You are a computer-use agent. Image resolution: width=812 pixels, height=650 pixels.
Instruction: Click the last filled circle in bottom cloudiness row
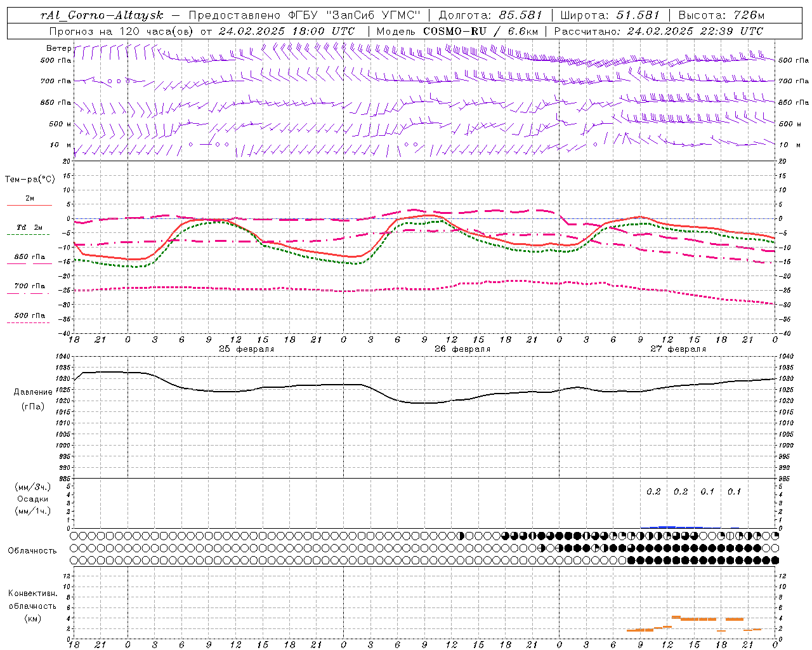tap(775, 560)
